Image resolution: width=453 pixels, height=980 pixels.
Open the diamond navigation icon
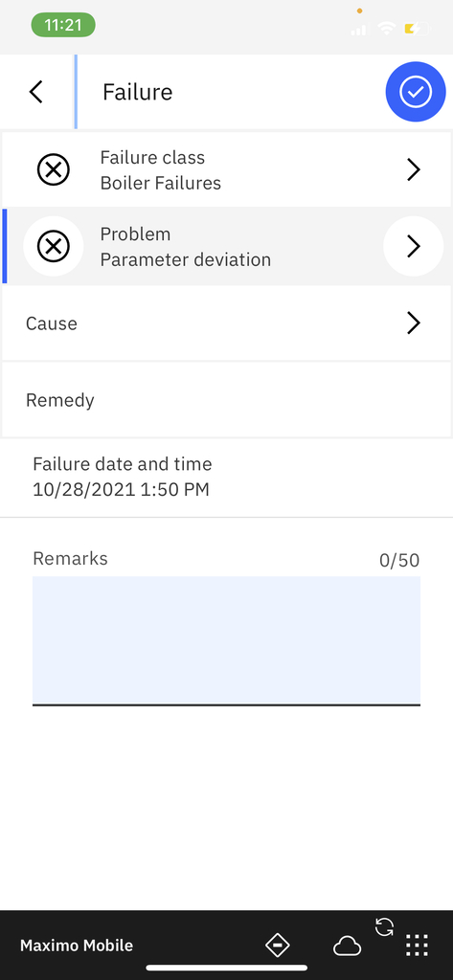[x=277, y=945]
